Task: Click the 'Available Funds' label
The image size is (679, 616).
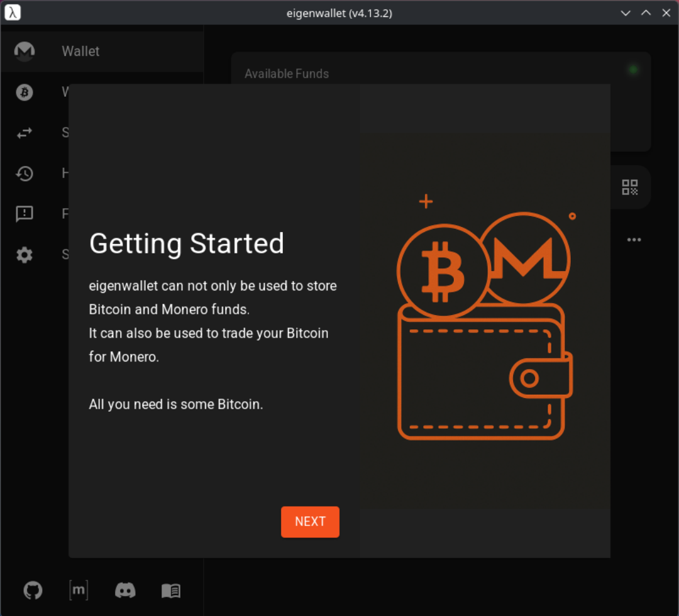Action: click(287, 74)
